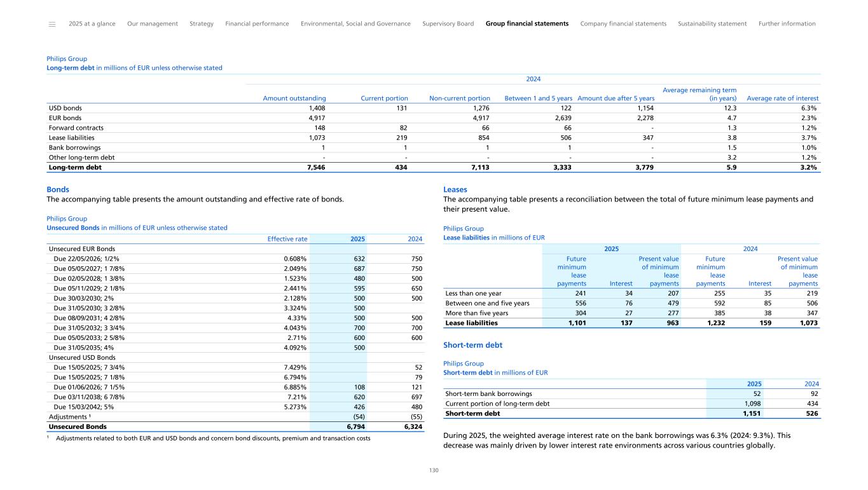868x490 pixels.
Task: Open Financial performance section
Action: pyautogui.click(x=257, y=24)
